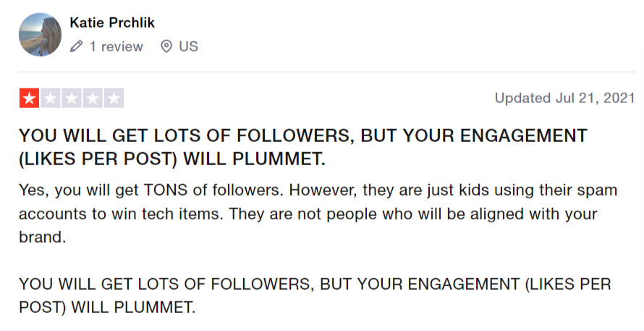644x331 pixels.
Task: Click the location pin icon
Action: [166, 46]
